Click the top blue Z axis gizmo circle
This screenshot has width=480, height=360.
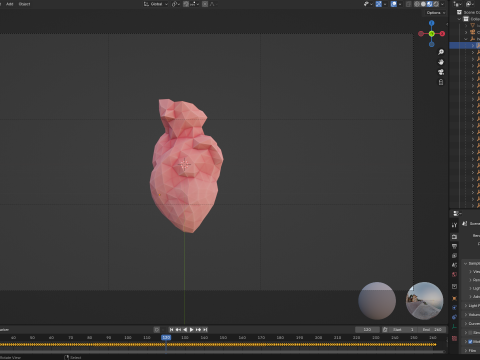[x=432, y=23]
